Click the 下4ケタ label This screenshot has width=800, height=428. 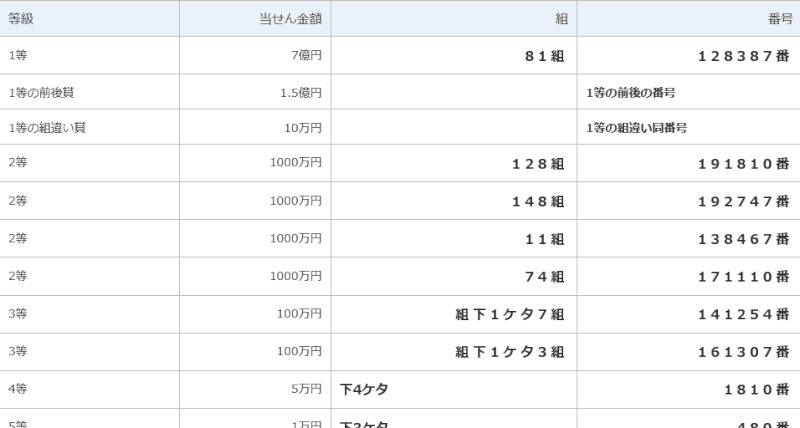click(364, 389)
